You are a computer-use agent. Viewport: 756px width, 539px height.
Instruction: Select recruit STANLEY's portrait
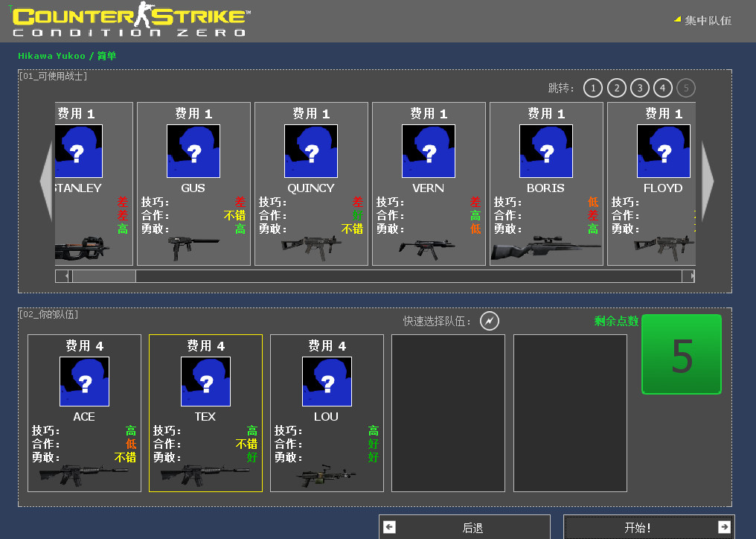(x=78, y=150)
